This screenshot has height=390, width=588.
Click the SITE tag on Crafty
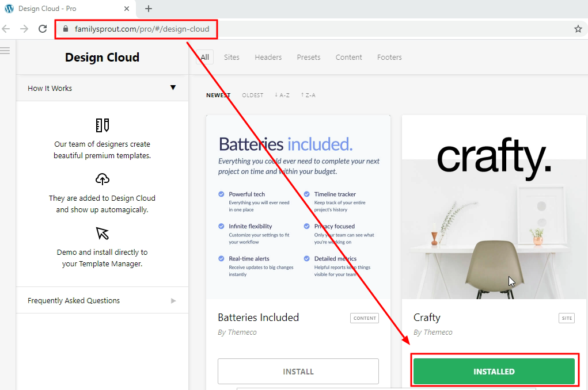pos(567,318)
